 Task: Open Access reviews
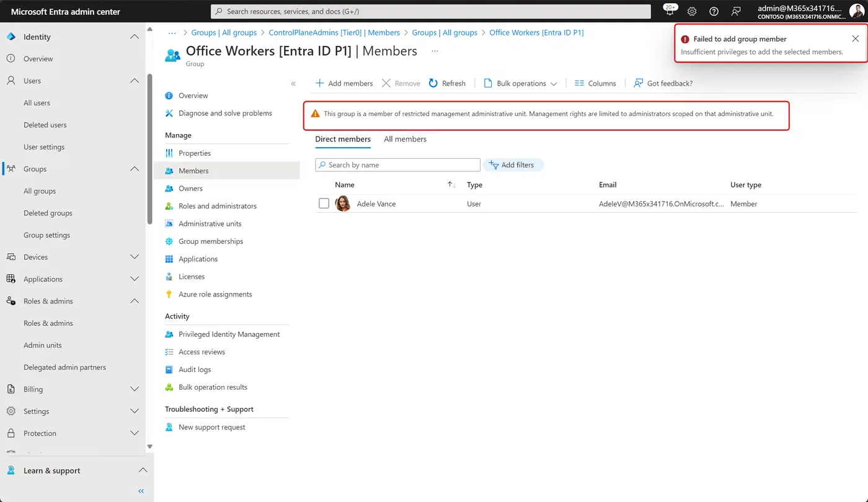click(x=201, y=352)
